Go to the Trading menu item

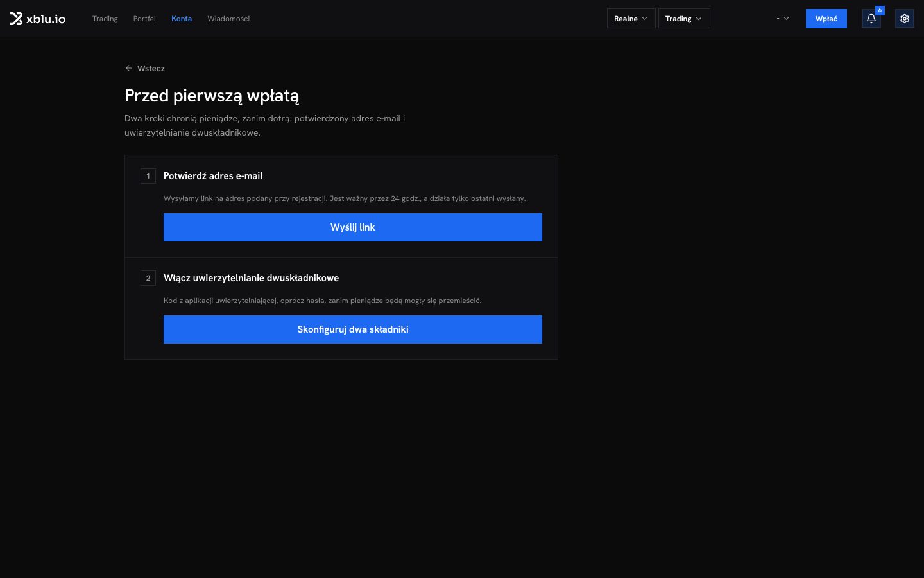click(105, 19)
